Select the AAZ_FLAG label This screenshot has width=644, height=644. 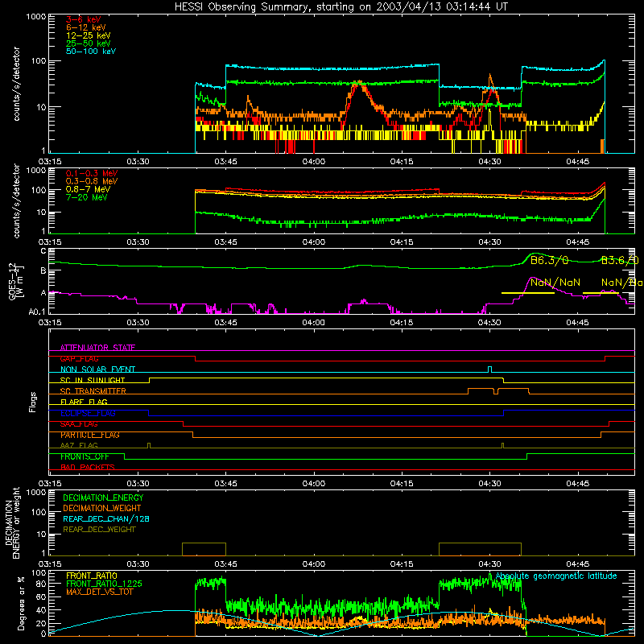click(79, 445)
